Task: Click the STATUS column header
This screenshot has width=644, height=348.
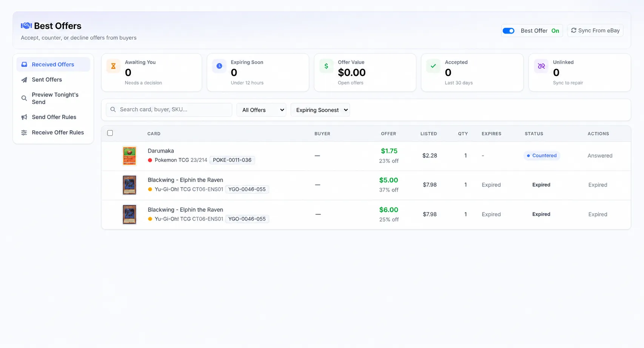Action: (x=534, y=134)
